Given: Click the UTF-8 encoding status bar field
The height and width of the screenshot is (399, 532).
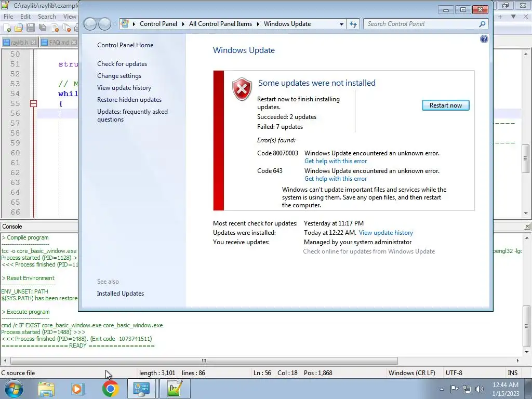Looking at the screenshot, I should (454, 373).
